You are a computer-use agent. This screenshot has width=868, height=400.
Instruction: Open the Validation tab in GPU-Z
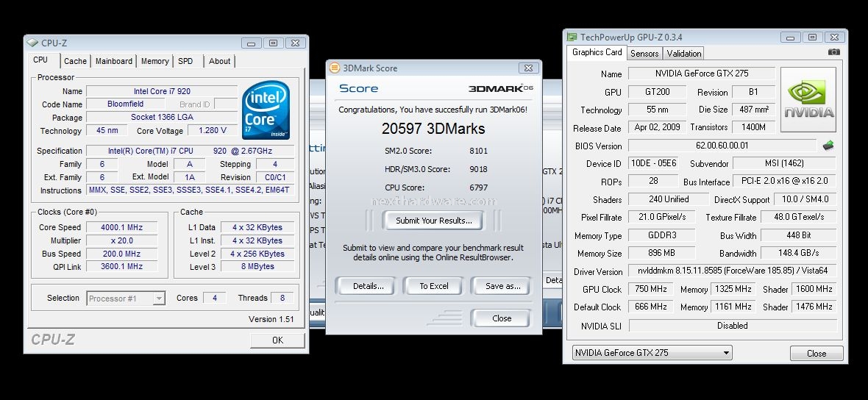click(x=683, y=53)
